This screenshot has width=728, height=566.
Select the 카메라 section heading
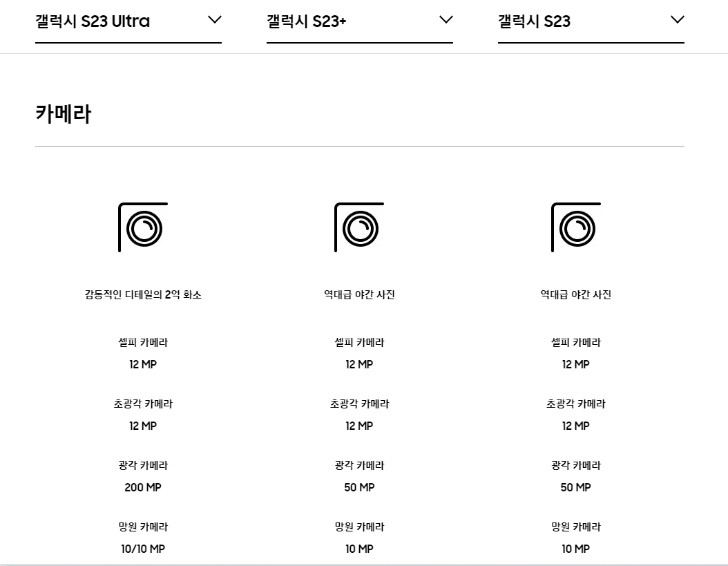(x=64, y=114)
